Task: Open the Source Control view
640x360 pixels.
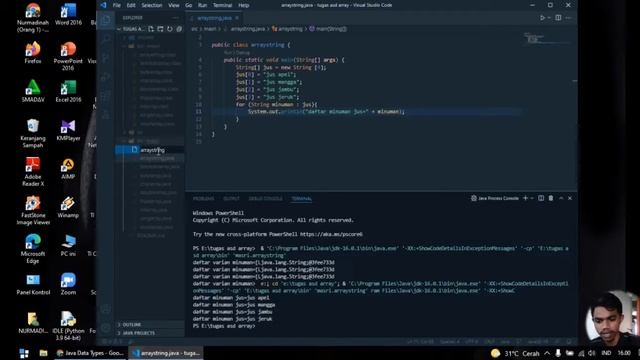Action: [106, 58]
